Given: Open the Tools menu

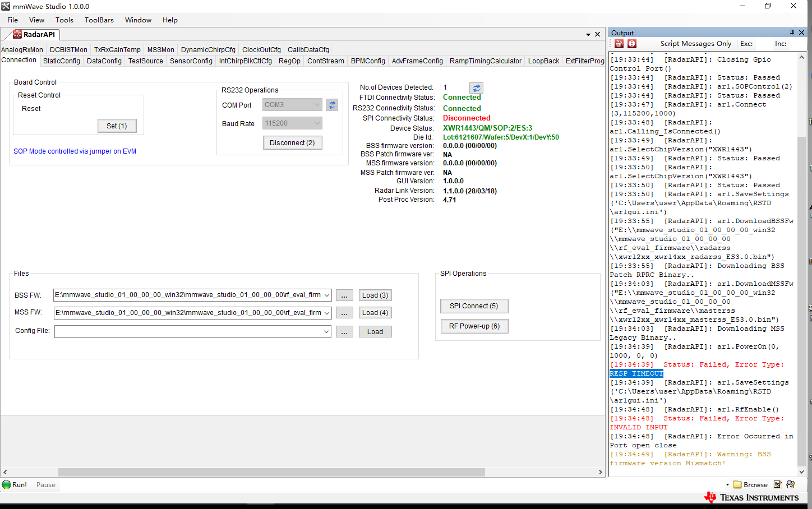Looking at the screenshot, I should pos(64,20).
